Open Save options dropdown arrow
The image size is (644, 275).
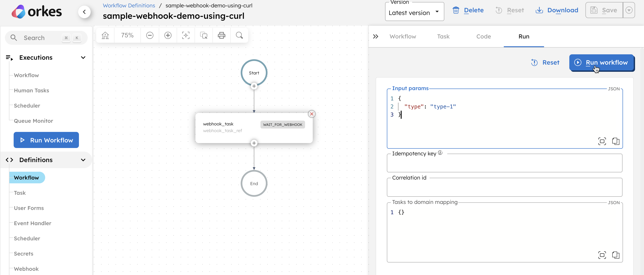click(629, 10)
